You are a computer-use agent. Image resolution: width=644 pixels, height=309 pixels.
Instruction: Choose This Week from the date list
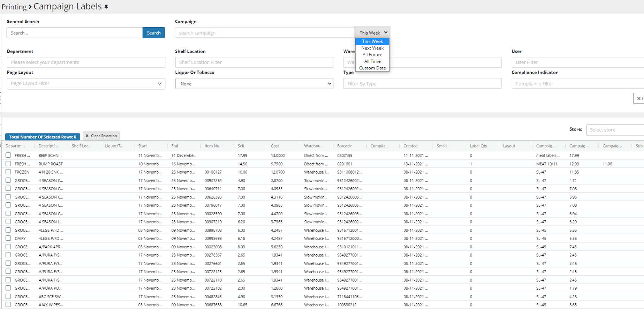click(372, 41)
